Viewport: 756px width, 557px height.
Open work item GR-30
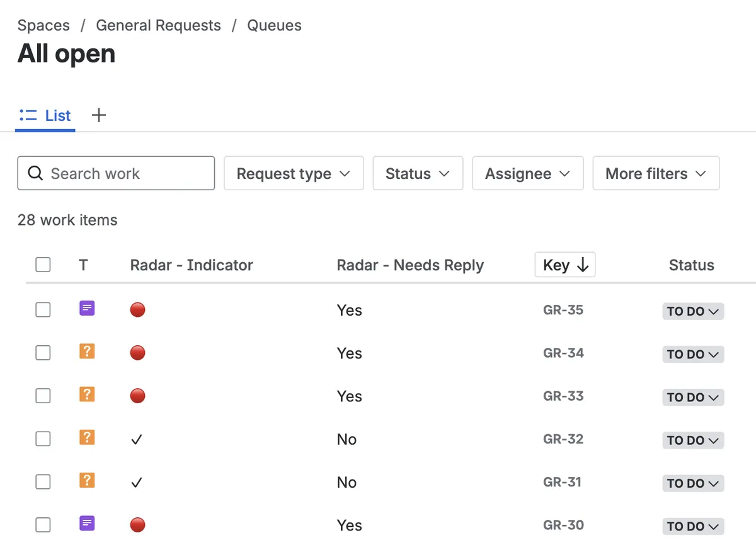click(x=563, y=525)
